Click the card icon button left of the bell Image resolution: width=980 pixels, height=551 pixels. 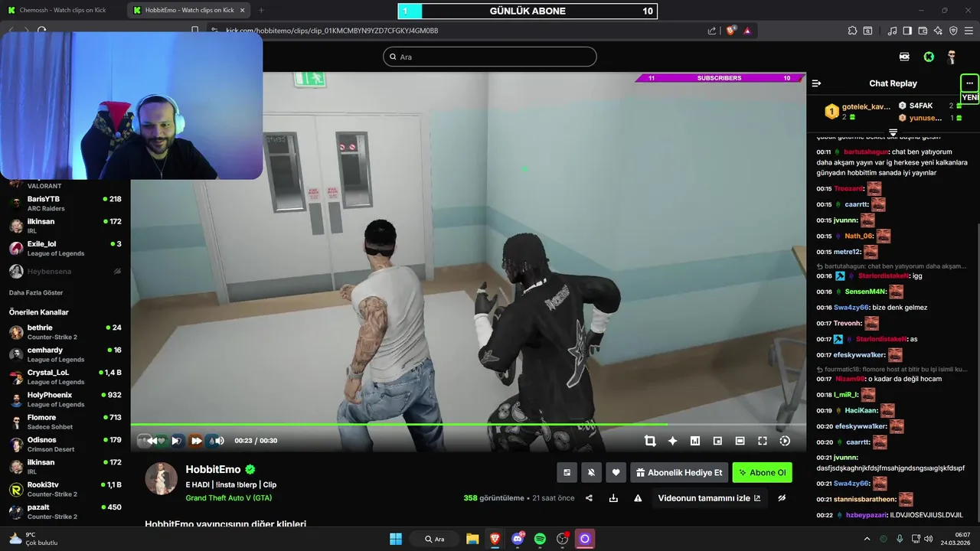[567, 473]
